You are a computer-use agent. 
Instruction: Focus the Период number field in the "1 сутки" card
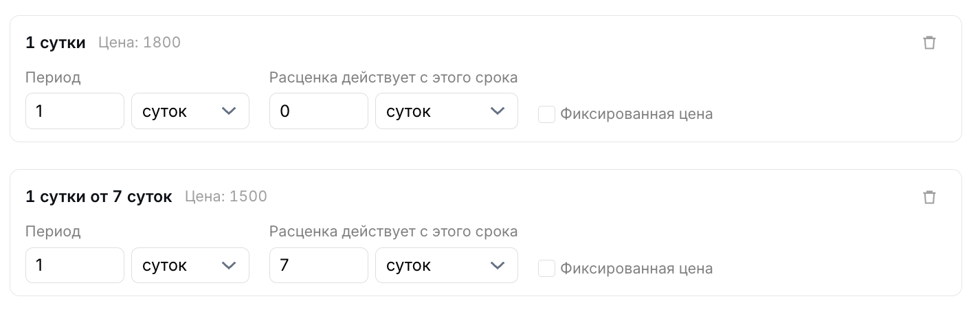(75, 111)
